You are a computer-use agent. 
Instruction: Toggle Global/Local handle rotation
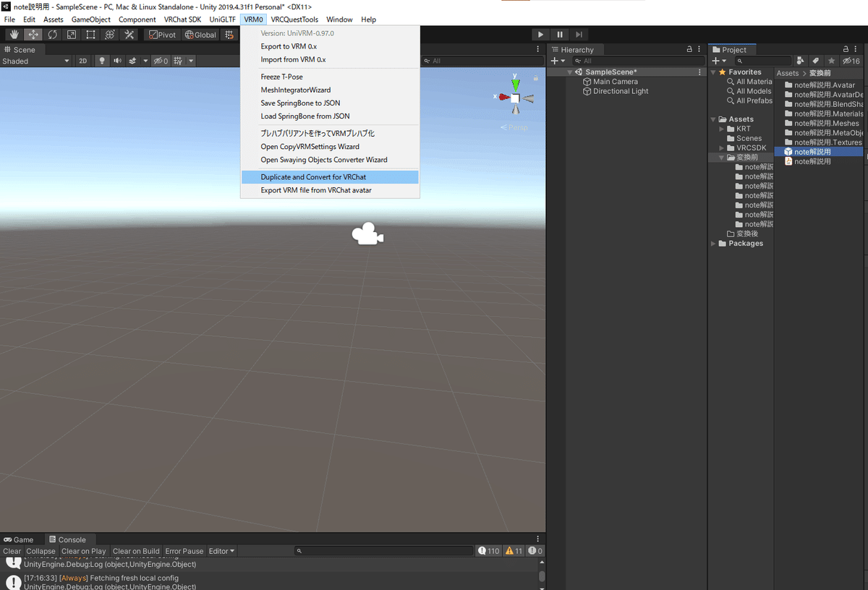click(200, 35)
